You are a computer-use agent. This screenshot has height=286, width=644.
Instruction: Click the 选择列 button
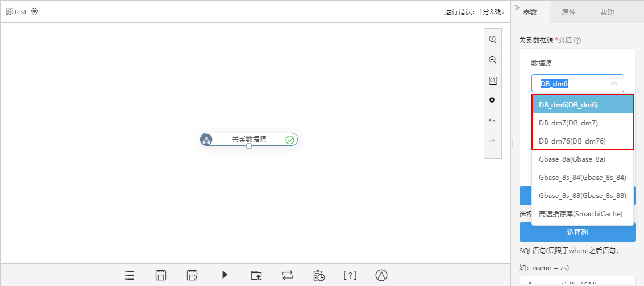click(577, 232)
